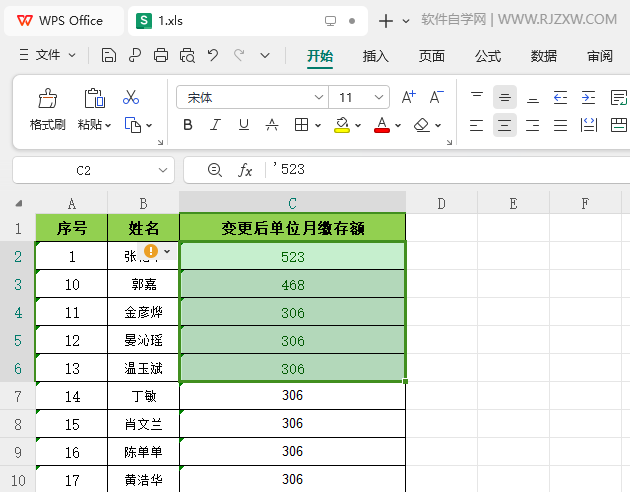Click the Select All corner triangle

18,203
